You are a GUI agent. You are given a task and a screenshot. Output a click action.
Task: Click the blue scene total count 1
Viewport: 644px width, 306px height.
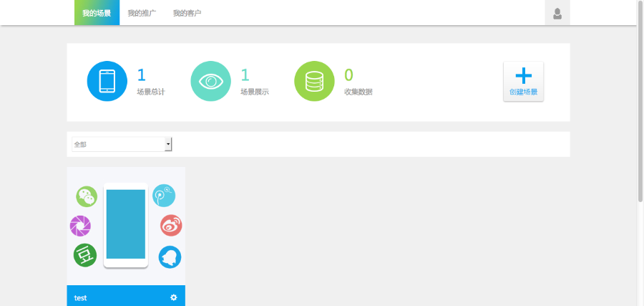141,75
